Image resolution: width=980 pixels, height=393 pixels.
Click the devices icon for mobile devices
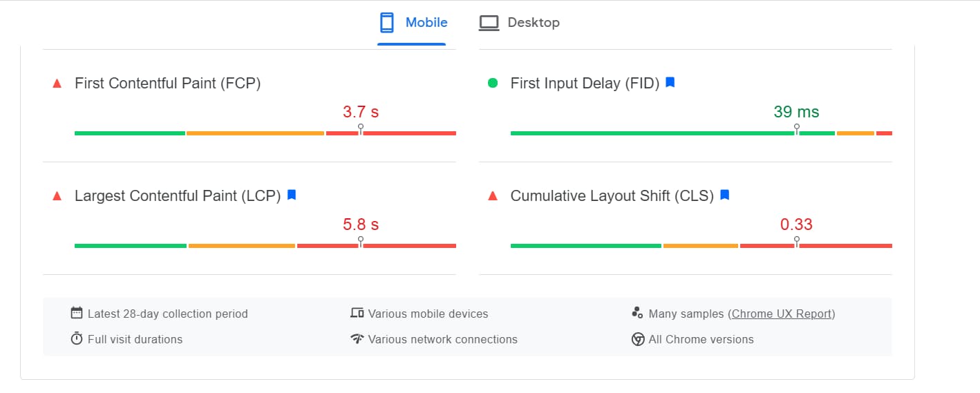click(357, 313)
